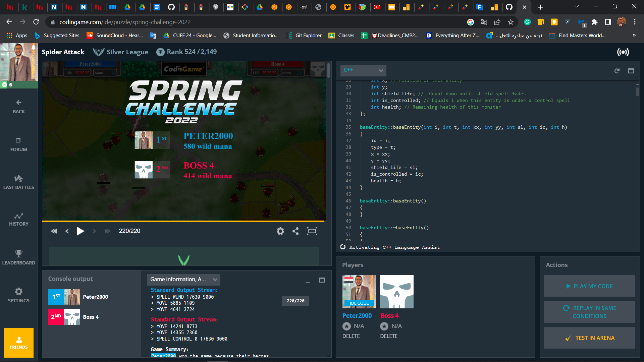The image size is (644, 362).
Task: Step back one frame in replay
Action: coord(67,231)
